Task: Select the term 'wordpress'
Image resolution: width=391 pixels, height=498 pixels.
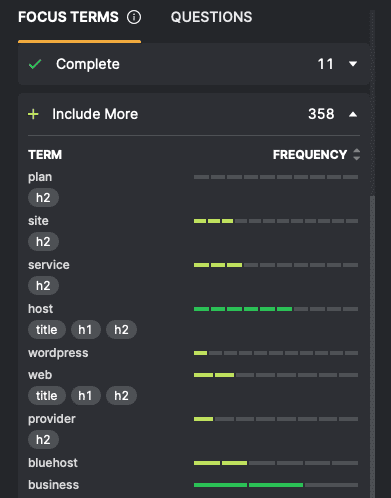Action: (x=58, y=353)
